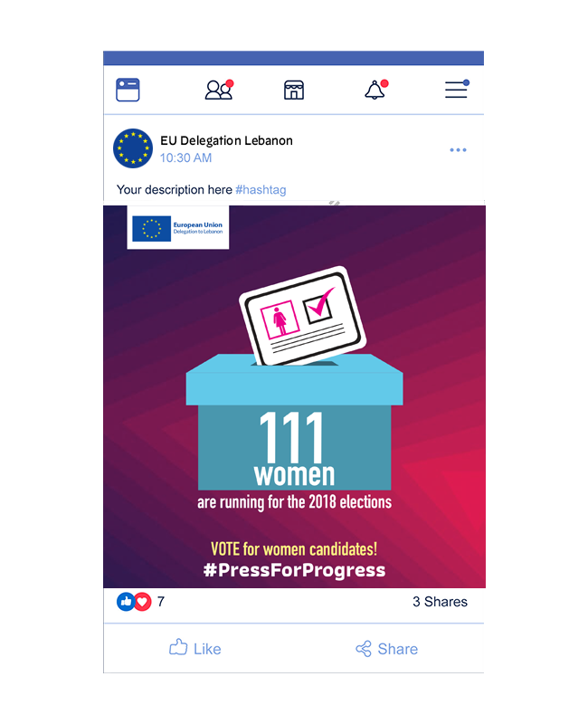The image size is (588, 724).
Task: Click the post description text
Action: tap(174, 190)
